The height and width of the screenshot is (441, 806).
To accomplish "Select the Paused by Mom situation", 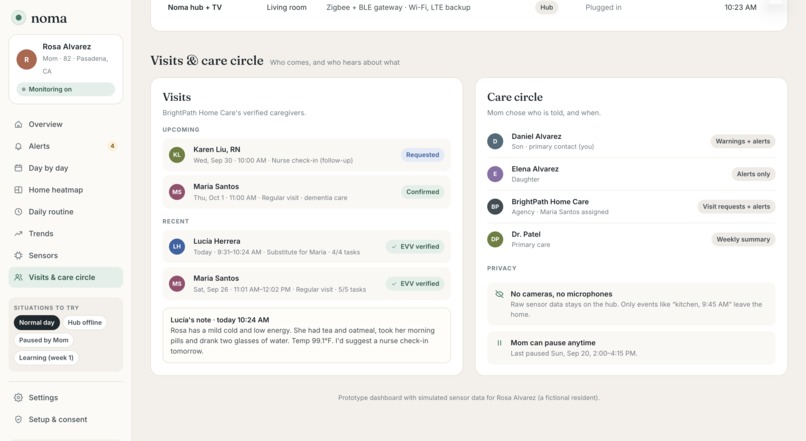I will pyautogui.click(x=44, y=340).
